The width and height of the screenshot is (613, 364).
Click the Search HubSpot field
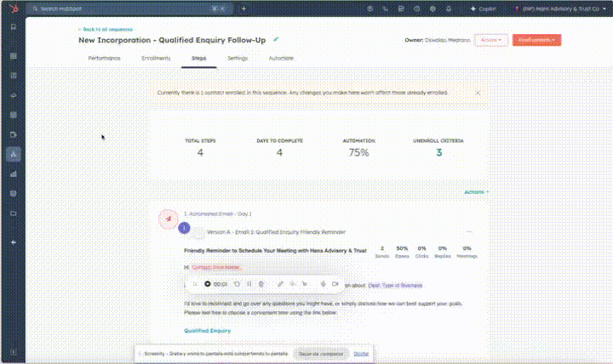[x=129, y=9]
